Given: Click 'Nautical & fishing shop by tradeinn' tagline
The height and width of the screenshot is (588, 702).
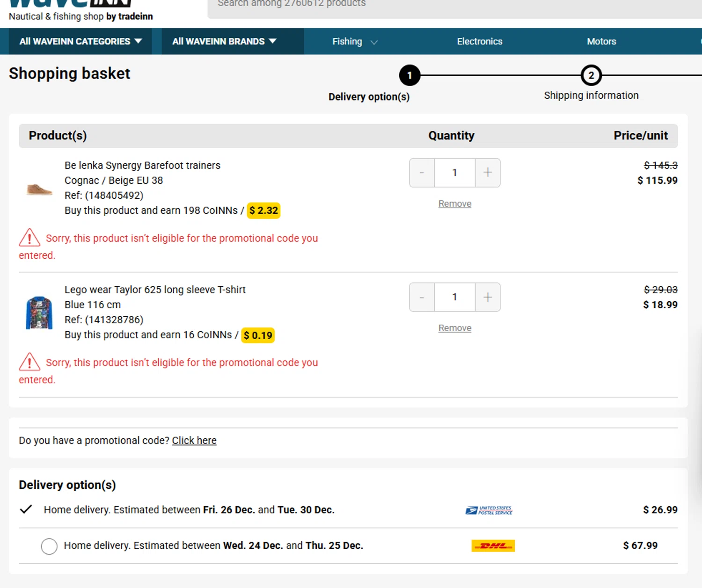Looking at the screenshot, I should 81,16.
